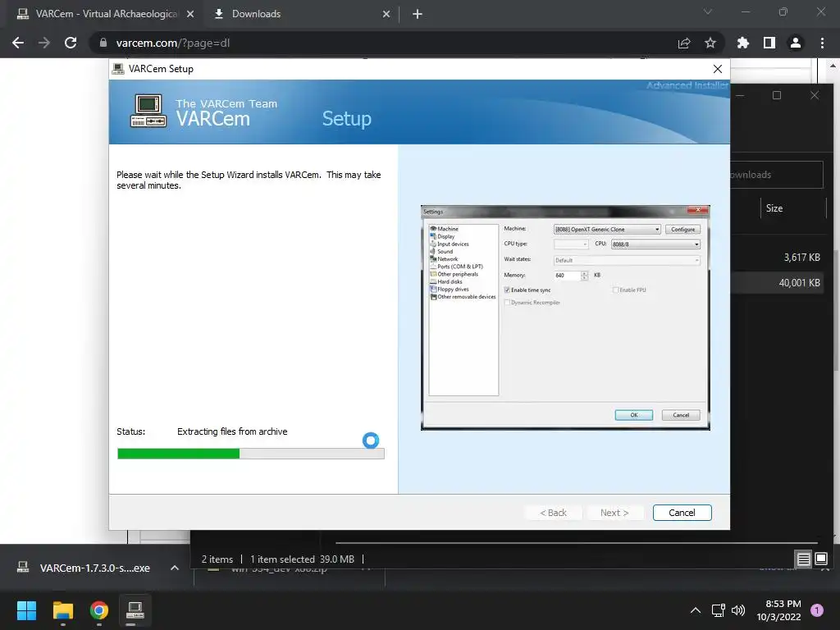Open a new browser tab
840x630 pixels.
pyautogui.click(x=418, y=14)
